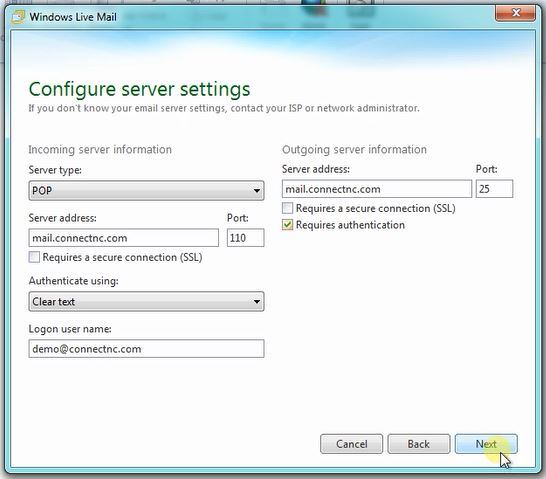Screen dimensions: 546x479
Task: Click the incoming server address field
Action: coord(124,238)
